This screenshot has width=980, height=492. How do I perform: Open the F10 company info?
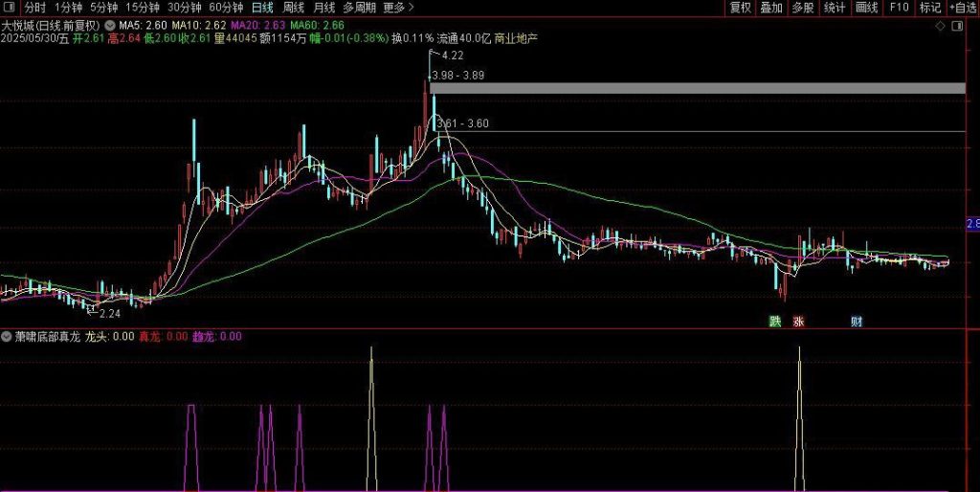coord(899,8)
